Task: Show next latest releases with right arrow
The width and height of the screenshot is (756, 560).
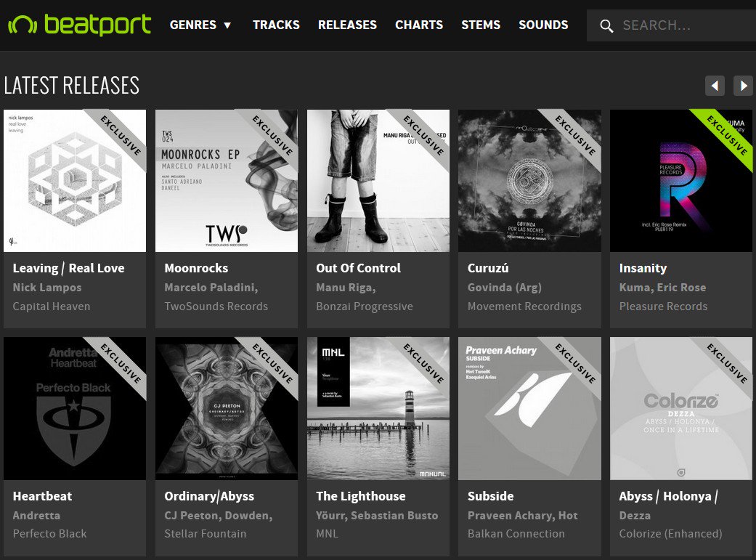Action: pos(743,86)
